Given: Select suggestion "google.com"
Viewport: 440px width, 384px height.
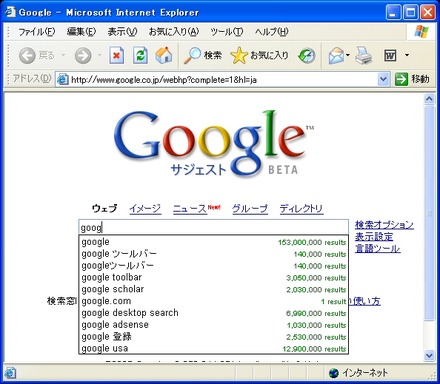Looking at the screenshot, I should (x=214, y=301).
